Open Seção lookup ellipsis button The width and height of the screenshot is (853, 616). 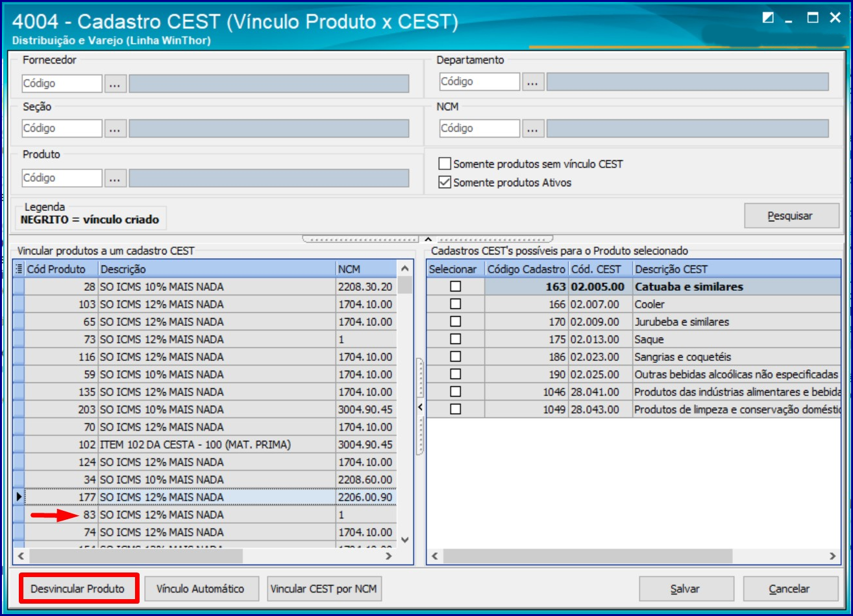pos(116,129)
